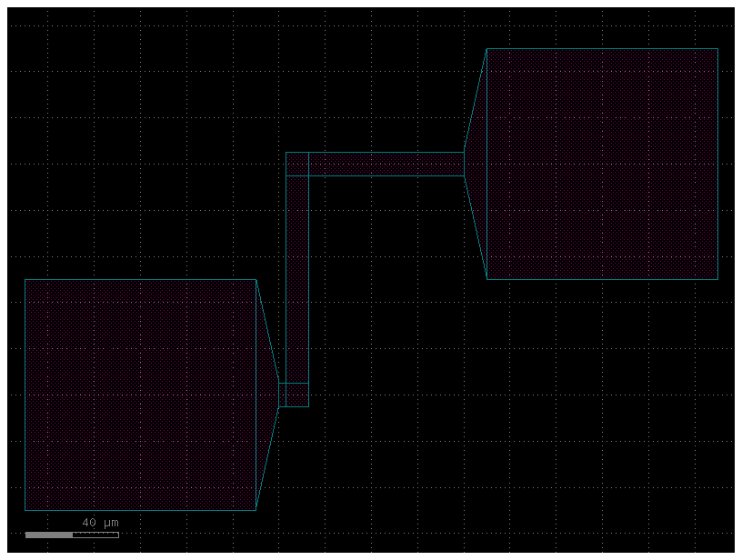Image resolution: width=742 pixels, height=560 pixels.
Task: Click the small overlap rectangle near the left taper
Action: click(x=296, y=393)
